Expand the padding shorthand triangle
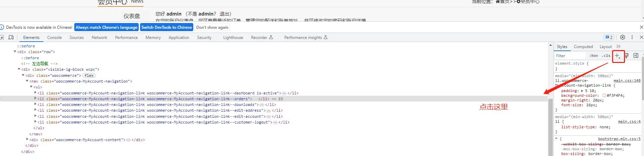This screenshot has height=156, width=644. (582, 91)
